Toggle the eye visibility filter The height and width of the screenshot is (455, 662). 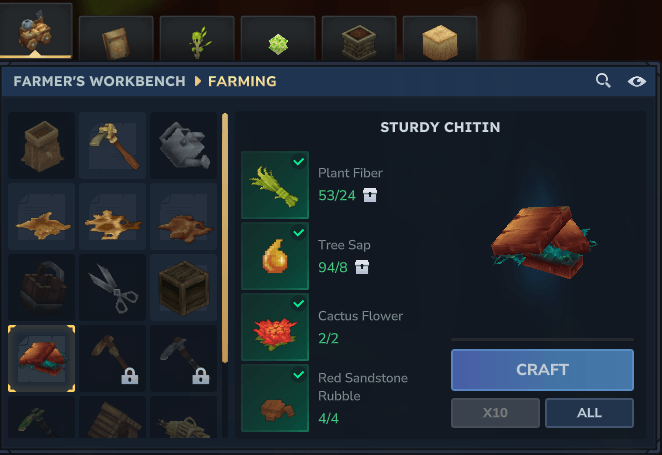[637, 81]
